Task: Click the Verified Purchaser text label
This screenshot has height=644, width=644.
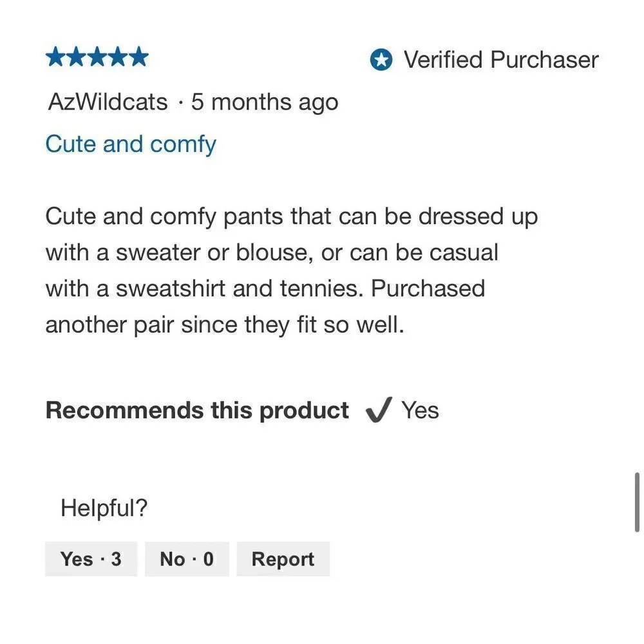Action: pyautogui.click(x=501, y=59)
